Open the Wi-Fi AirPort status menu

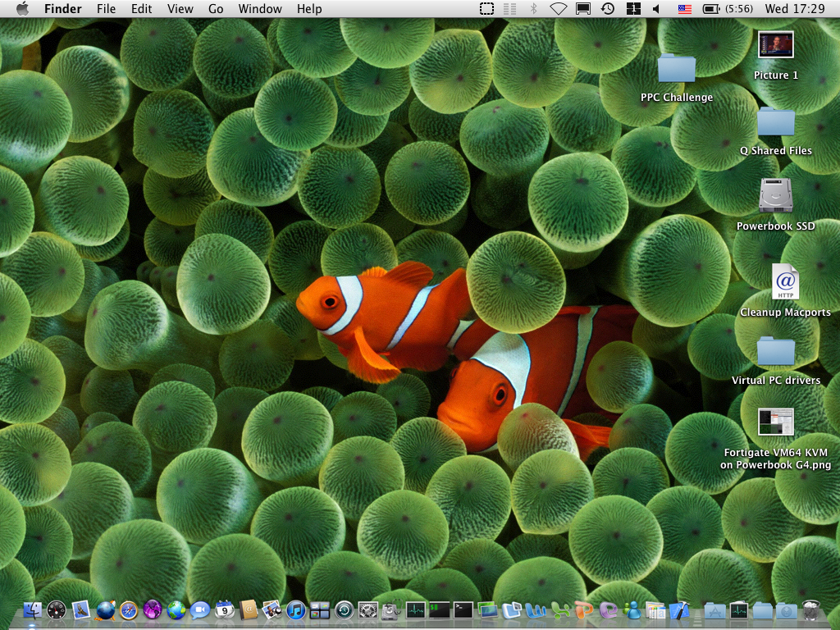pyautogui.click(x=558, y=8)
